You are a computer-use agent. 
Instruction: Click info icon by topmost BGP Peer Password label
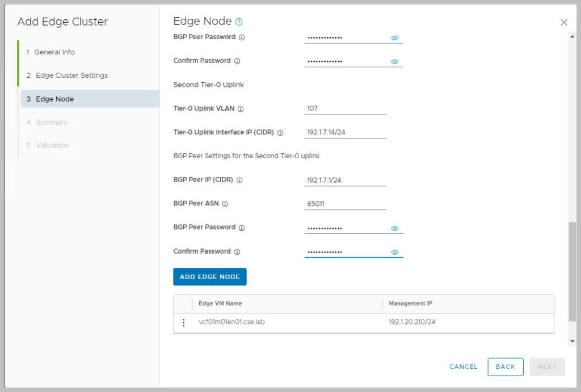242,37
